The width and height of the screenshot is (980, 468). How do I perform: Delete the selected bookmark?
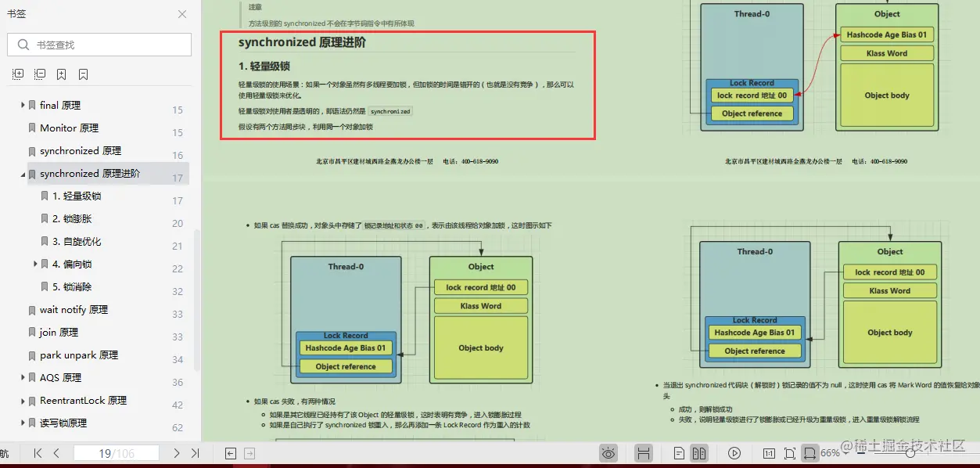(x=82, y=73)
